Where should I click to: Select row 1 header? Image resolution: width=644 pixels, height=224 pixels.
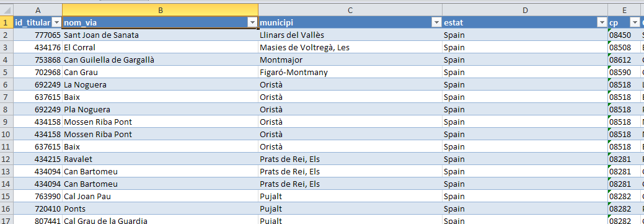pos(7,22)
